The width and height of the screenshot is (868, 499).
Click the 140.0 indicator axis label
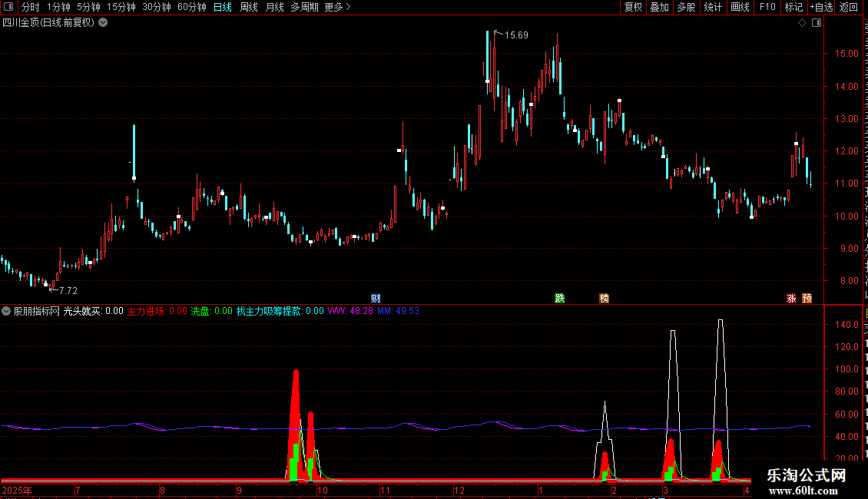click(847, 325)
